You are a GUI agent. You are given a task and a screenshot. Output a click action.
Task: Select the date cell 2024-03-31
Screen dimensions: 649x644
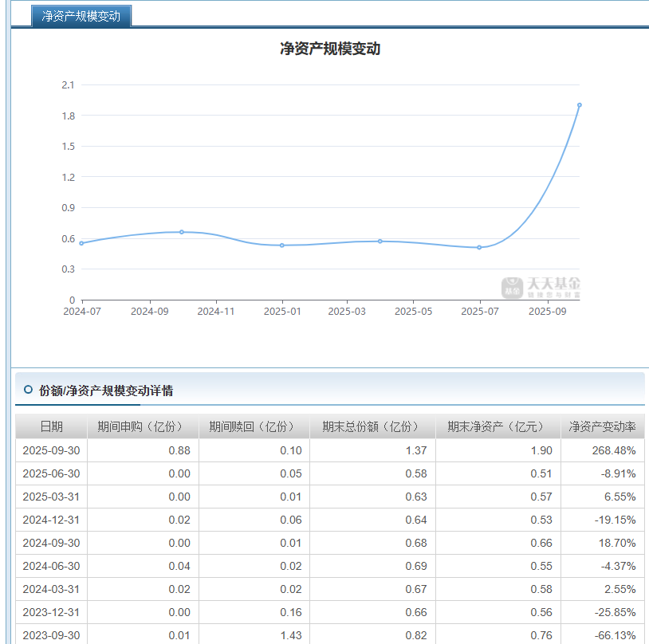click(51, 589)
